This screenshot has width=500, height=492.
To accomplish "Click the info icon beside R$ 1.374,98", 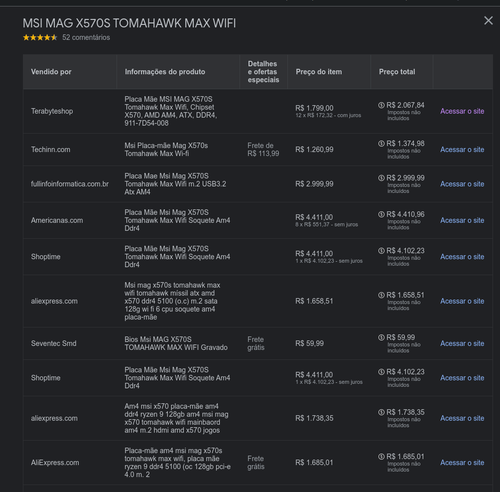I will point(381,144).
